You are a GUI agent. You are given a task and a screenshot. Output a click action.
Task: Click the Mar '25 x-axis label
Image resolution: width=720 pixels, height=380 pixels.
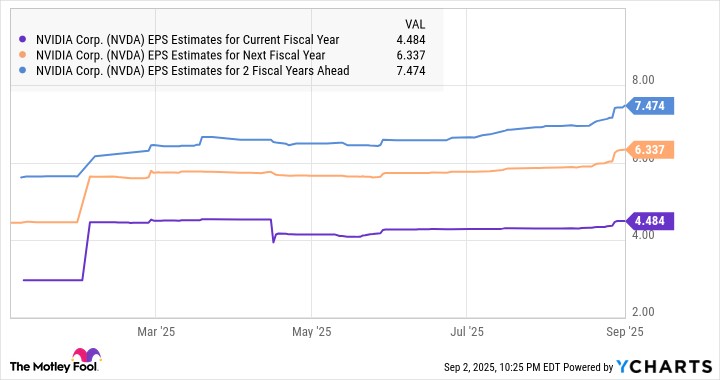156,332
